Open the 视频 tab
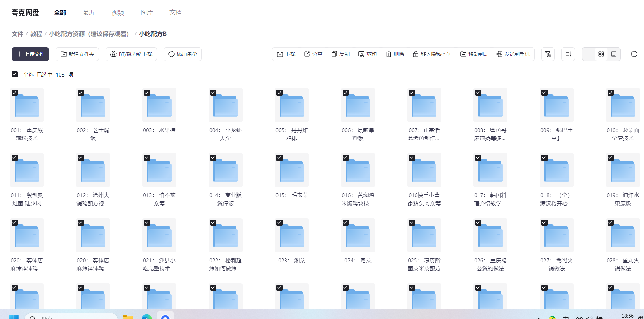 (118, 13)
